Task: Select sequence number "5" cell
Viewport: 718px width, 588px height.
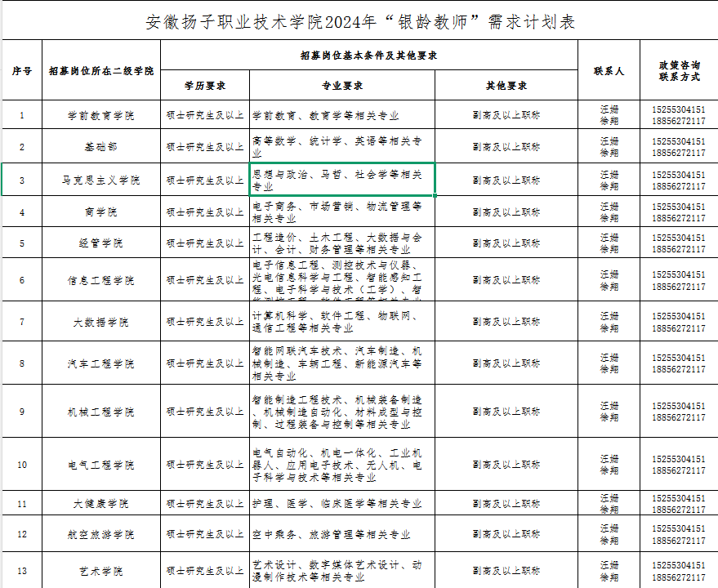Action: coord(22,243)
